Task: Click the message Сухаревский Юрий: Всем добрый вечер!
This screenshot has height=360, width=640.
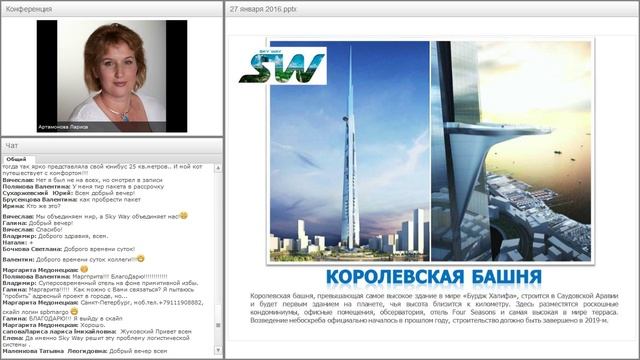Action: point(69,193)
